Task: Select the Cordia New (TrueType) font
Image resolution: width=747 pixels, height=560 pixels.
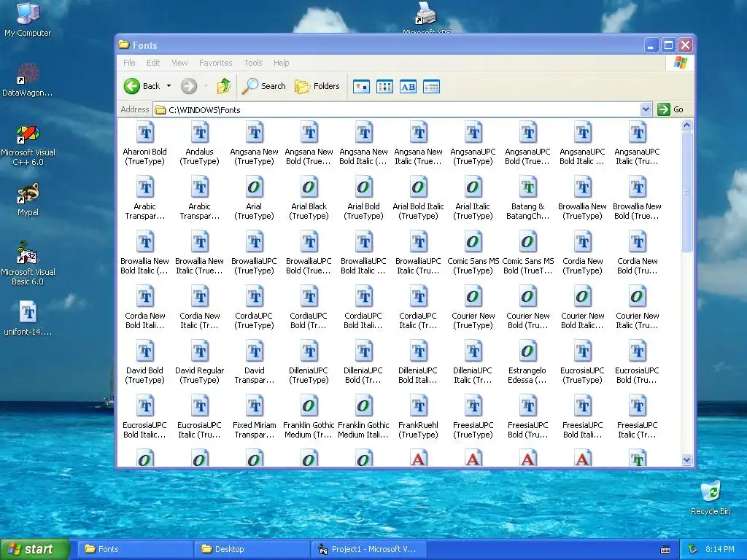Action: coord(582,253)
